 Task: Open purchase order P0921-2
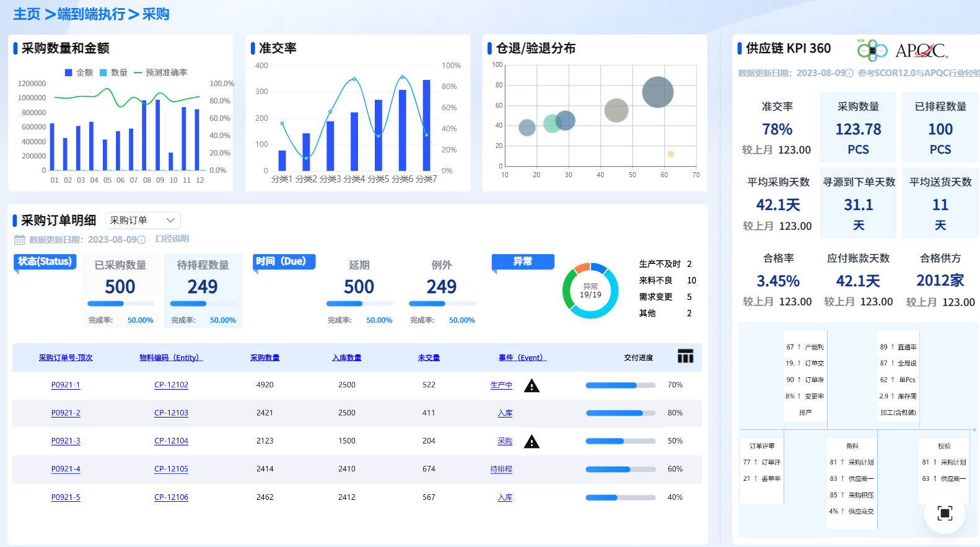[x=66, y=413]
